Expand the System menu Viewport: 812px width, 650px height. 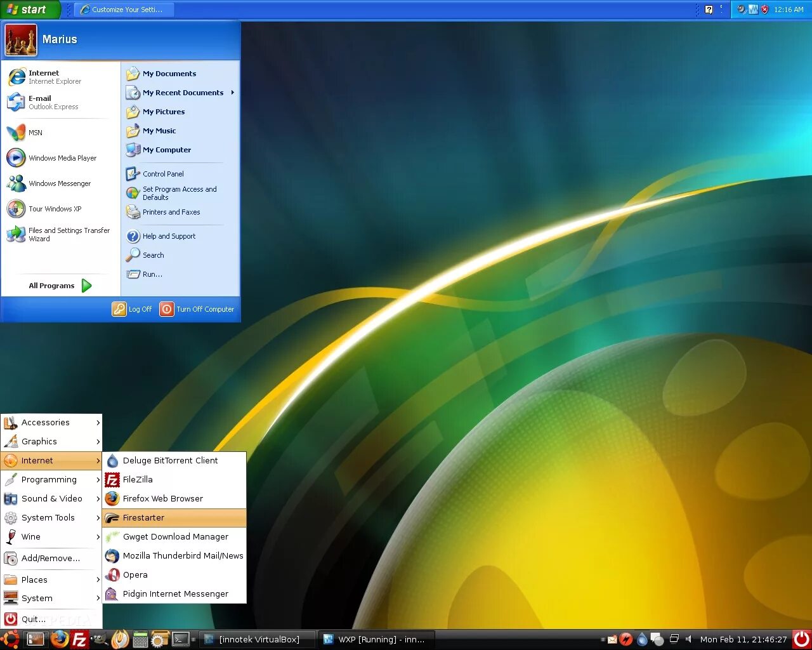52,598
